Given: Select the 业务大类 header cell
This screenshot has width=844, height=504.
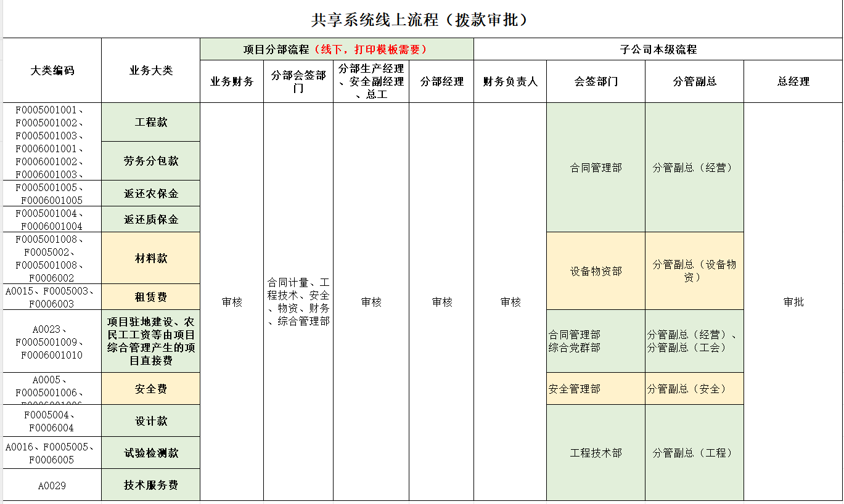Looking at the screenshot, I should click(151, 70).
